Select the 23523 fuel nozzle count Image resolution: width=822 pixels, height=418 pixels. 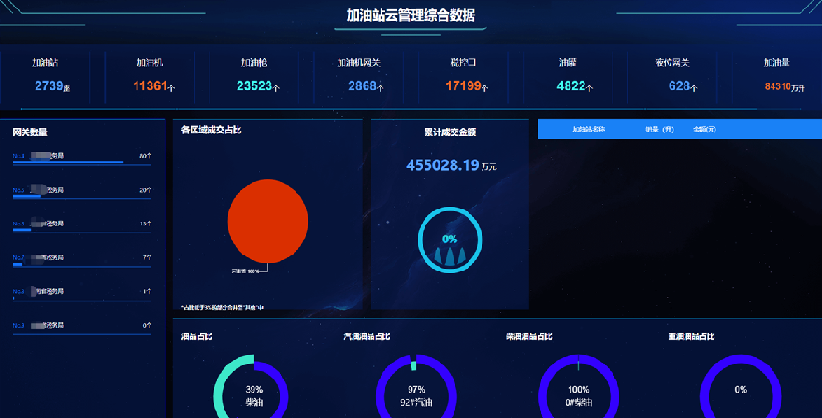point(254,85)
